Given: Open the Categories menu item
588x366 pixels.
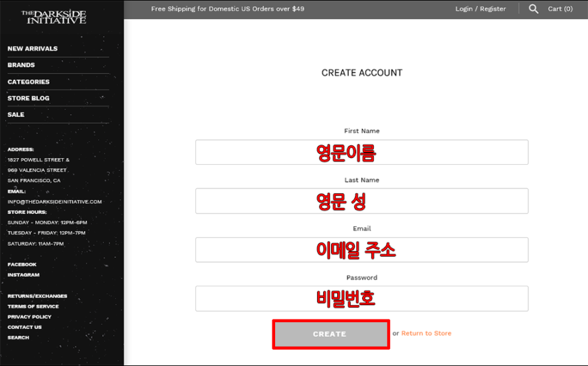Looking at the screenshot, I should pyautogui.click(x=28, y=82).
